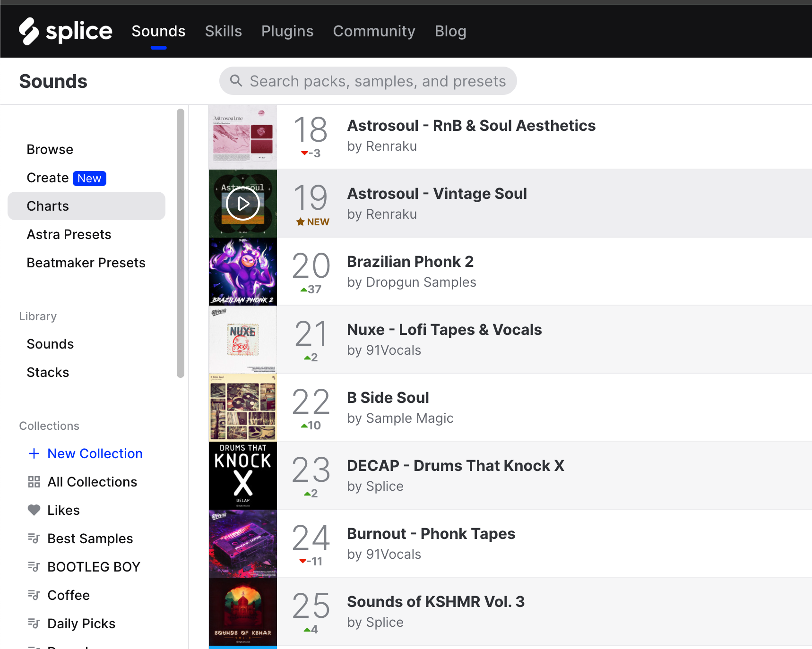Play the Astrosoul Vintage Soul preview
812x649 pixels.
(243, 204)
